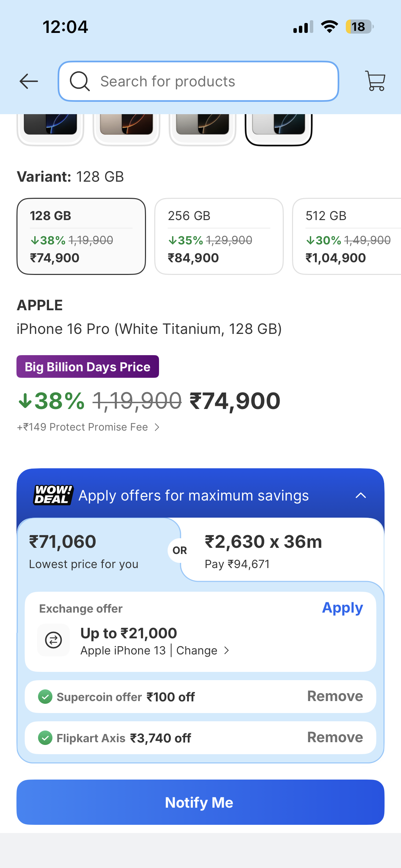Open the shopping cart icon

[x=376, y=81]
